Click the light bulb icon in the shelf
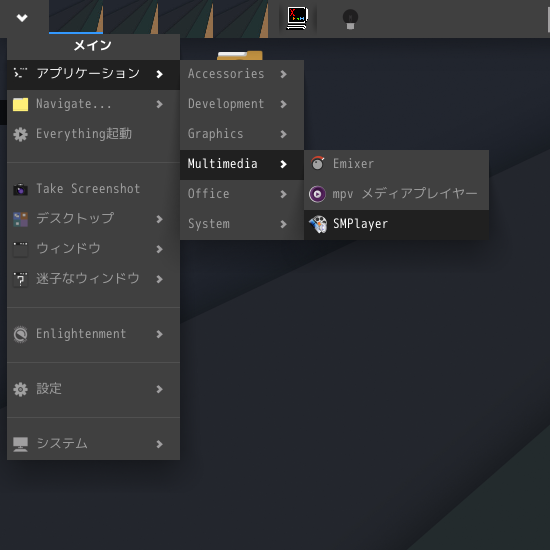 tap(350, 19)
